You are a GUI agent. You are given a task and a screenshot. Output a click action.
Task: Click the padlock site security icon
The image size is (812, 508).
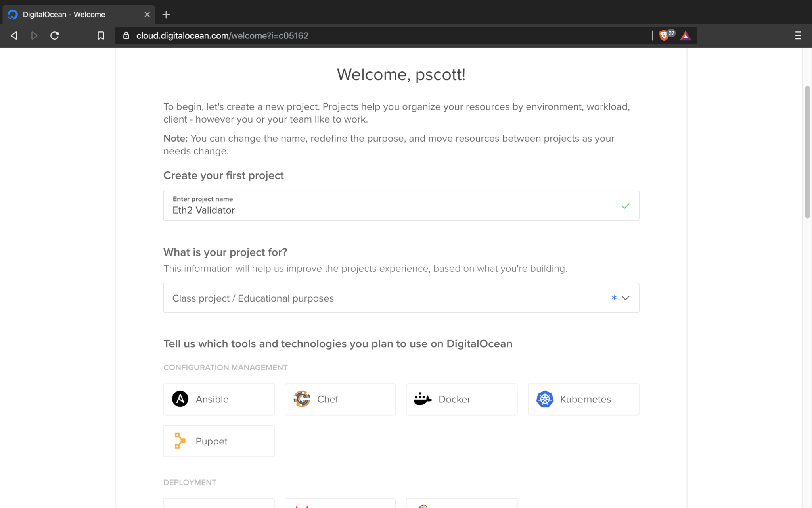point(126,36)
